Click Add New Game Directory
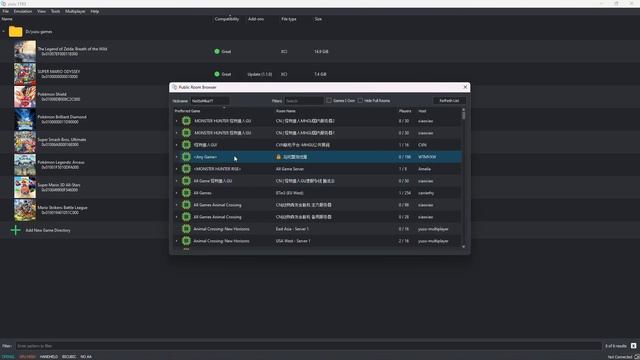Image resolution: width=640 pixels, height=360 pixels. click(x=48, y=230)
